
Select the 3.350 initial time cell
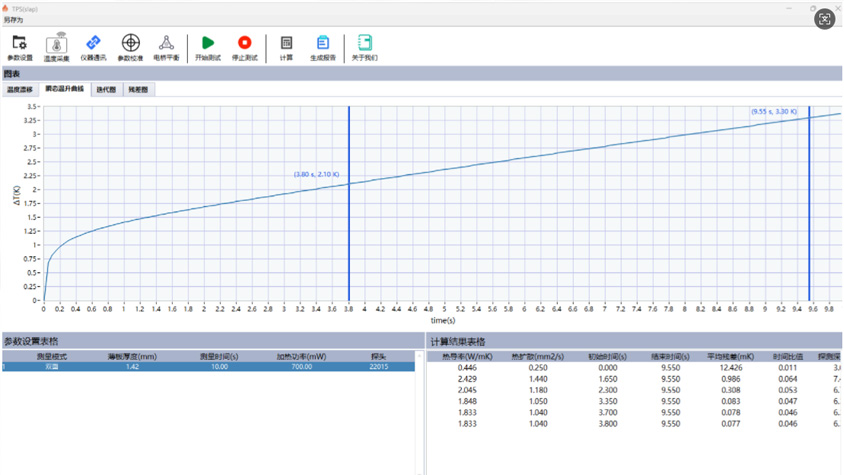(608, 401)
